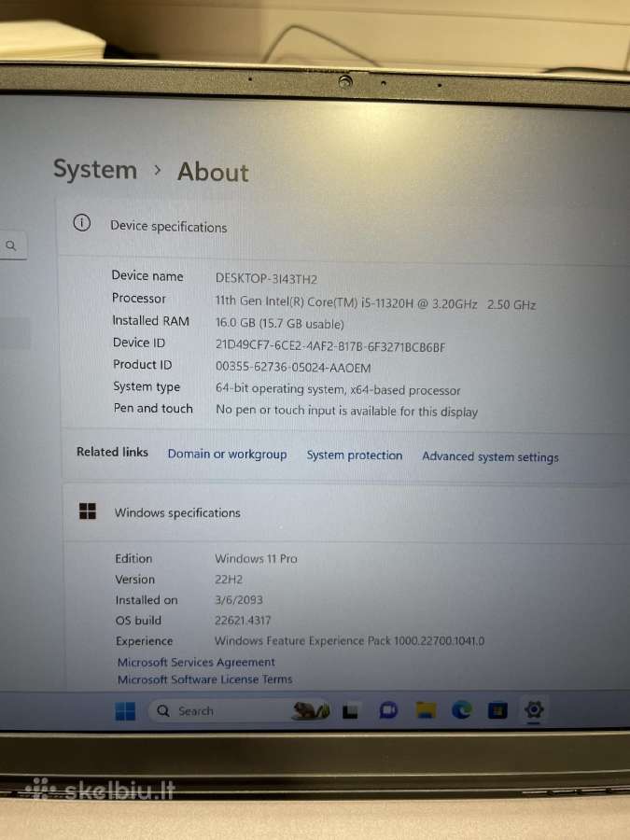Select the OS build 22621.4317 value
Screen dimensions: 630x840
[243, 621]
